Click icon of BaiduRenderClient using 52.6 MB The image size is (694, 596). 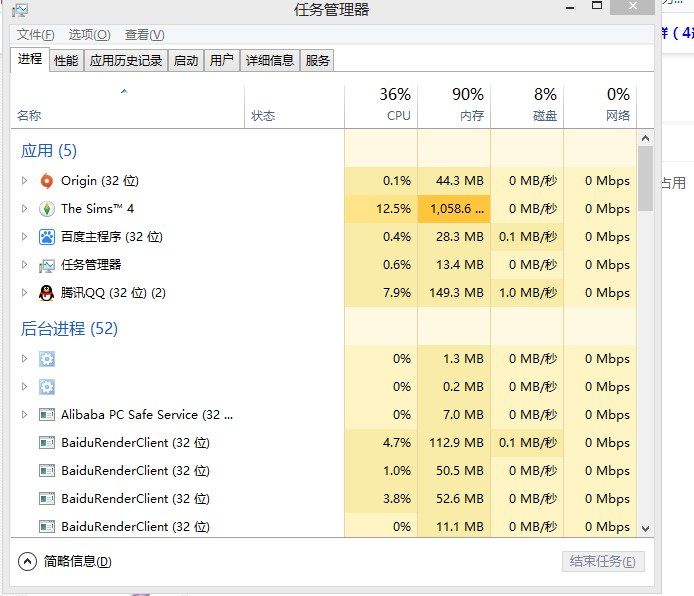click(47, 499)
